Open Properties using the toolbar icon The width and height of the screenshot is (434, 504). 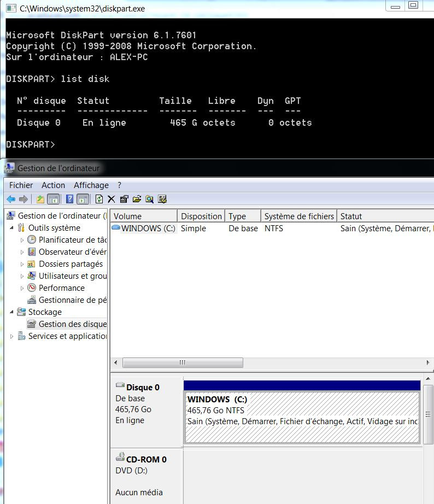pyautogui.click(x=124, y=199)
